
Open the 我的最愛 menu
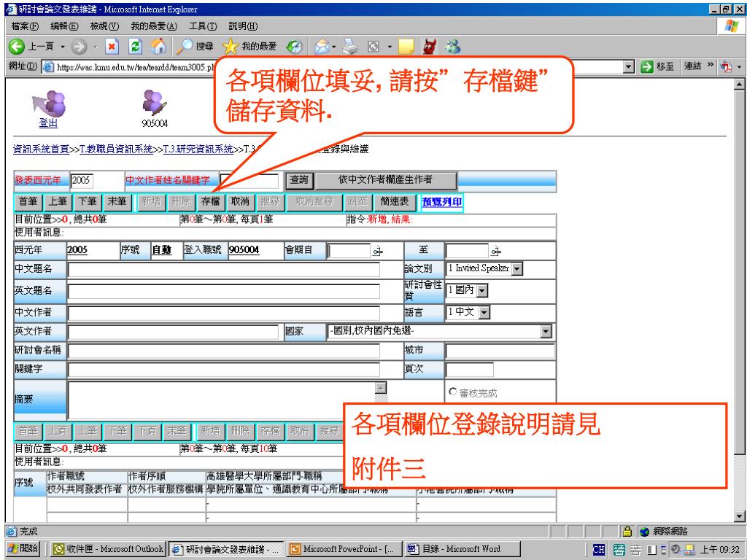tap(154, 26)
